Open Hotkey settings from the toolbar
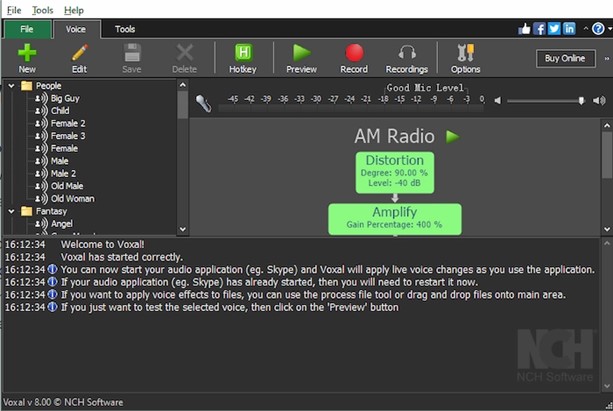The height and width of the screenshot is (411, 613). 243,59
